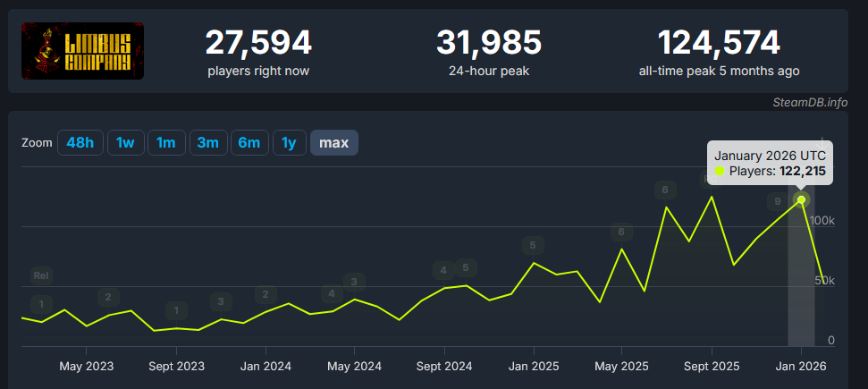
Task: Click the May 2024 axis label
Action: coord(354,367)
